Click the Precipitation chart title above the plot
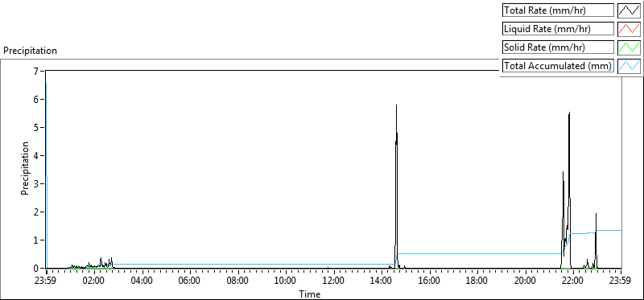This screenshot has height=300, width=644. point(30,51)
